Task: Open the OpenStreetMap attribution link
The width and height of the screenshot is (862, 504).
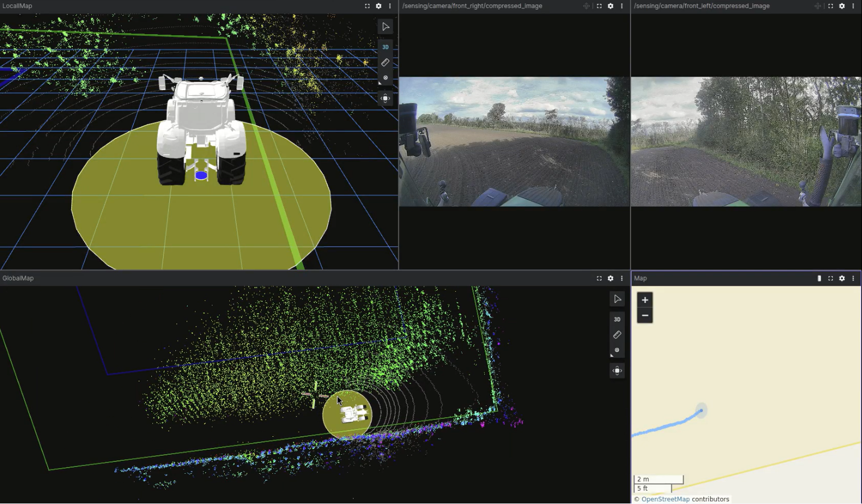Action: [665, 499]
